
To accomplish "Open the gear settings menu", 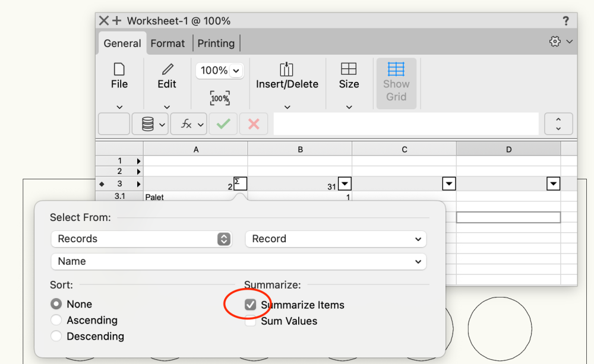I will click(560, 42).
